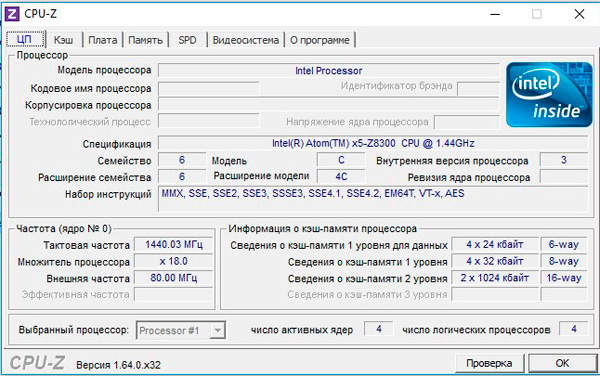Switch to the Память tab
The image size is (600, 376).
pyautogui.click(x=145, y=40)
